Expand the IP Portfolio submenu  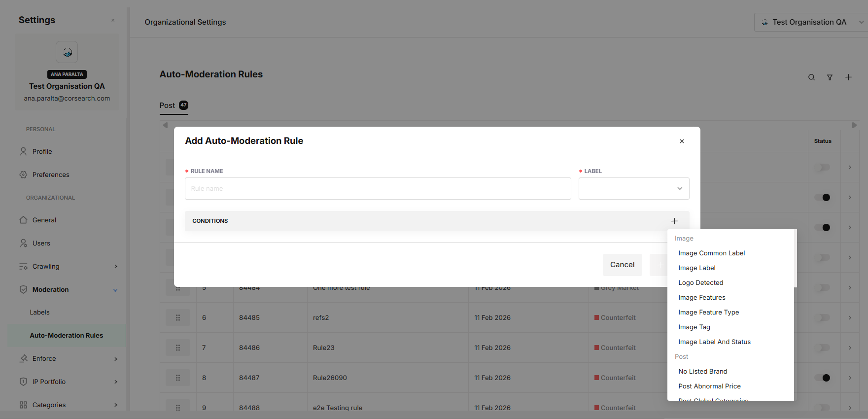click(x=116, y=382)
